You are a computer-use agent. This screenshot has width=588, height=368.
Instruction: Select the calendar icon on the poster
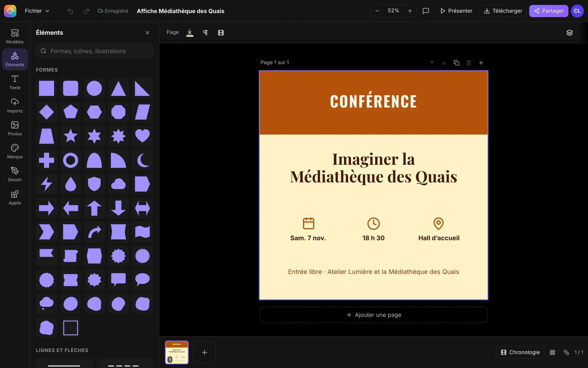308,223
